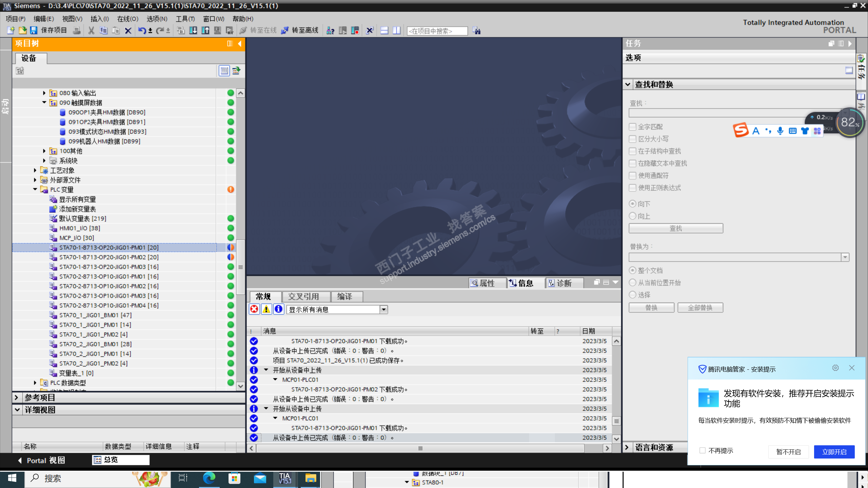Open the 在线(O) menu
Image resolution: width=868 pixels, height=488 pixels.
coord(127,19)
